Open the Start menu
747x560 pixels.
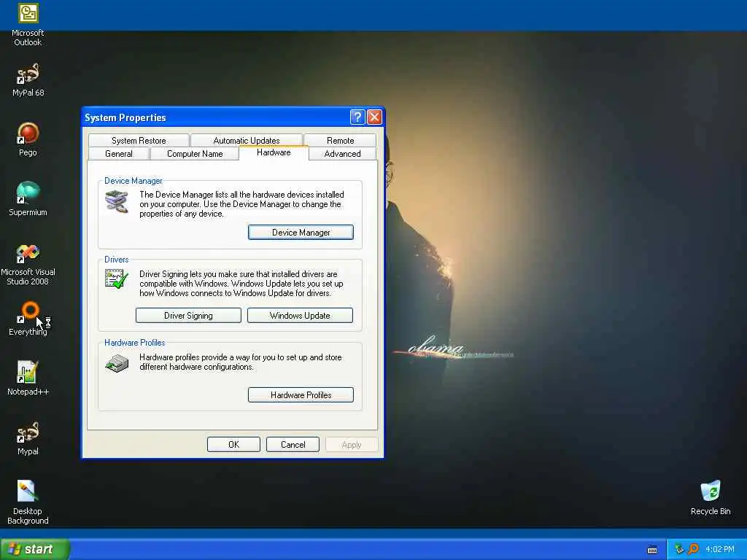[x=35, y=549]
